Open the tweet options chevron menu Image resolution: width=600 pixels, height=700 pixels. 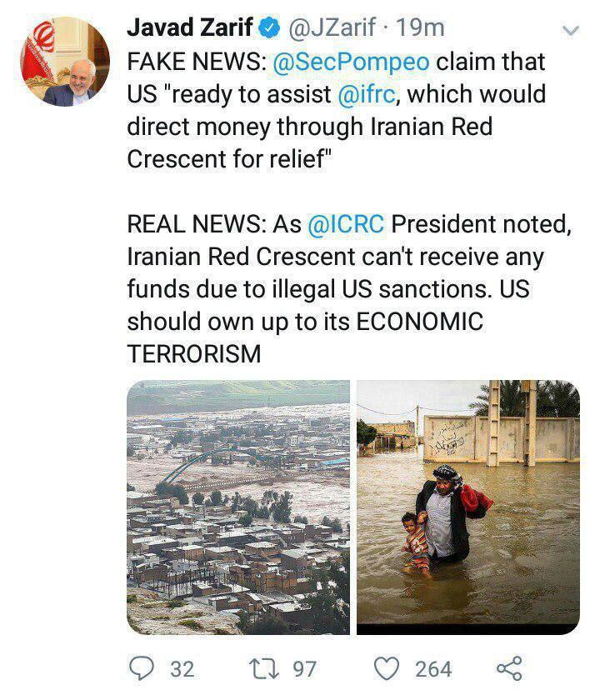pos(570,32)
